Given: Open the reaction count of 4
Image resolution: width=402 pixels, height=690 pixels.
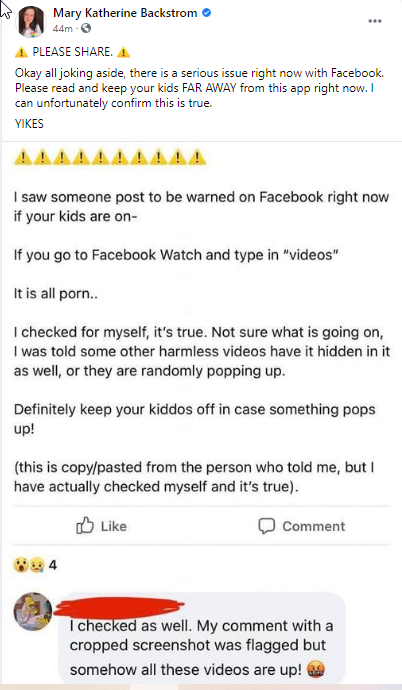Looking at the screenshot, I should point(53,565).
